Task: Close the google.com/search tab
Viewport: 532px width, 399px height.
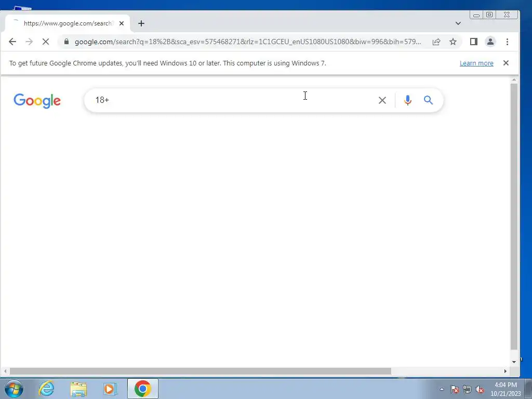Action: click(122, 23)
